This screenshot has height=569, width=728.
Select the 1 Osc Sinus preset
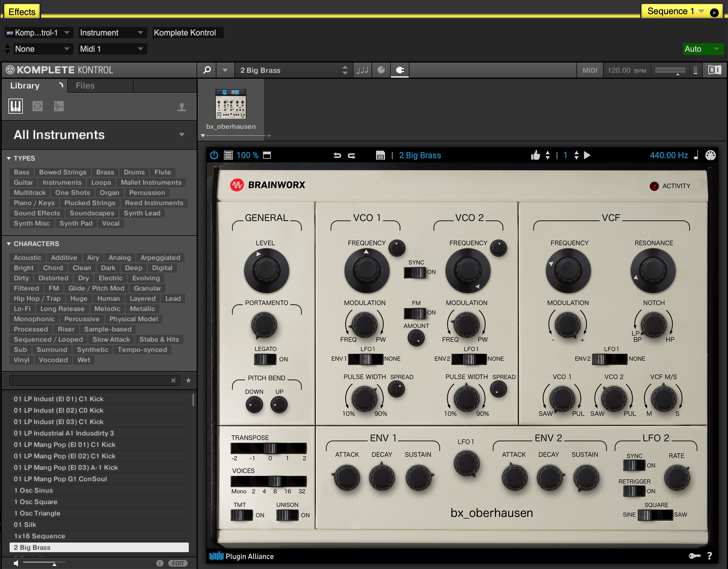tap(99, 490)
